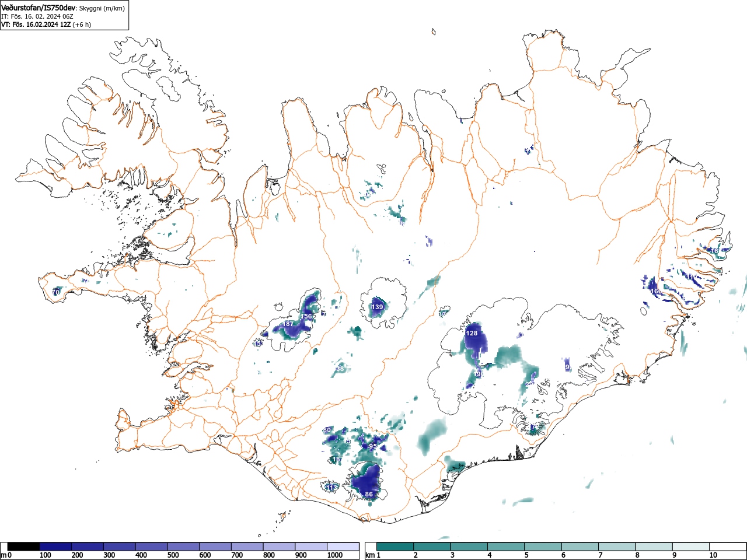The image size is (747, 560).
Task: Click the 'IT: Fös. 16. 02. 2024 06Z' line
Action: [x=37, y=16]
